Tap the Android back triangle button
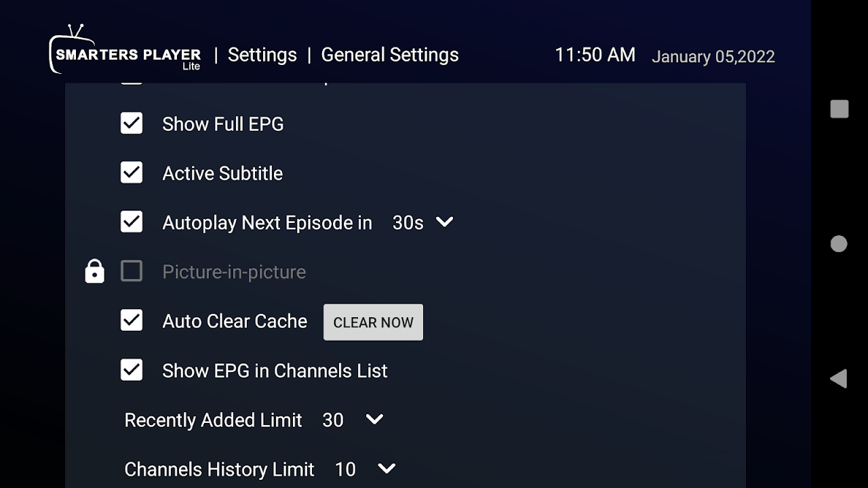Image resolution: width=868 pixels, height=488 pixels. [x=839, y=378]
